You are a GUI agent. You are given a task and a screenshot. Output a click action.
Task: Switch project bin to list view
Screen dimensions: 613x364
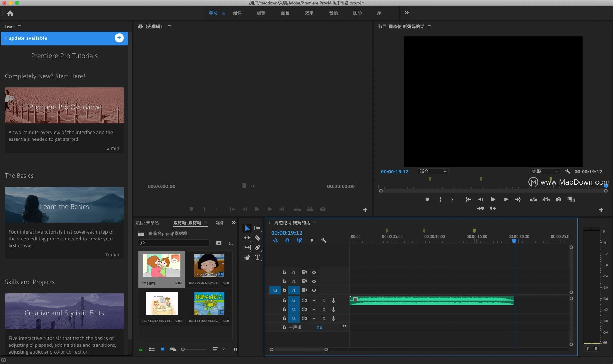[x=152, y=349]
